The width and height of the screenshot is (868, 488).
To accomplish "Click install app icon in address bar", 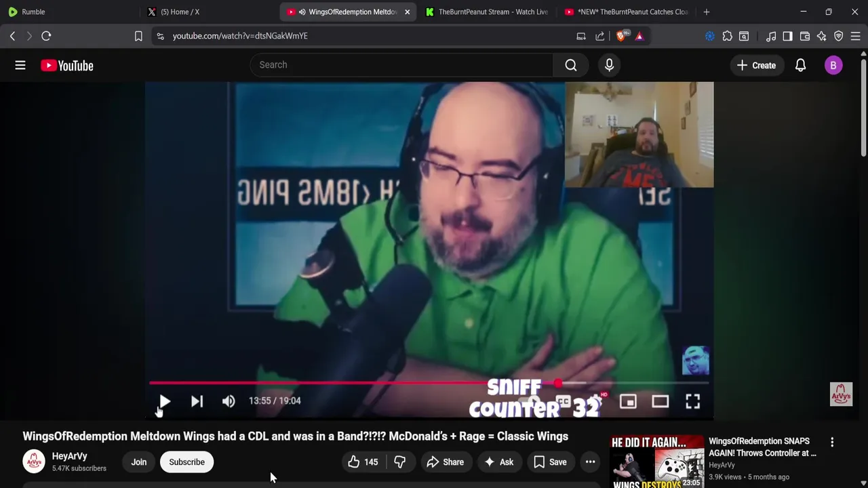I will [x=581, y=36].
